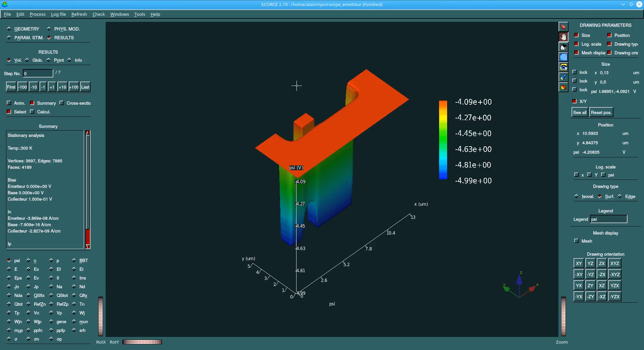This screenshot has height=350, width=644.
Task: Toggle the Summary checkbox
Action: 32,103
